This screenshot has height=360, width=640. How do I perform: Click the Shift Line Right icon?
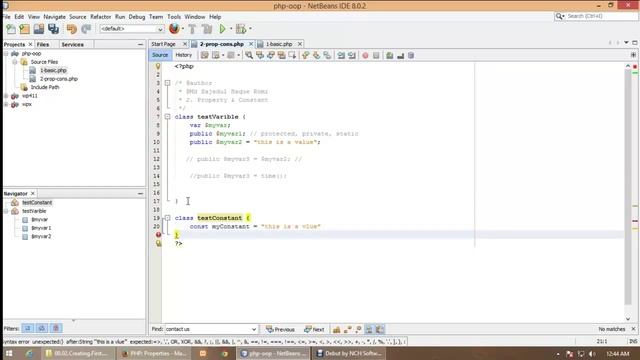click(x=352, y=55)
